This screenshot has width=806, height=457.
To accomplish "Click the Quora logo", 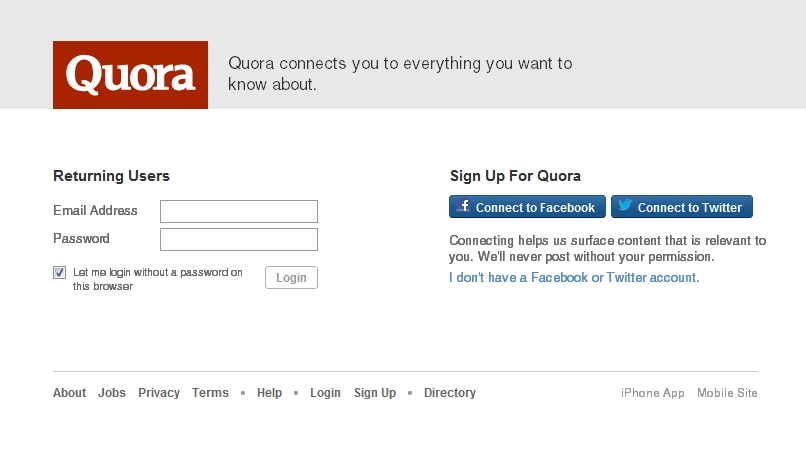I will pyautogui.click(x=130, y=75).
